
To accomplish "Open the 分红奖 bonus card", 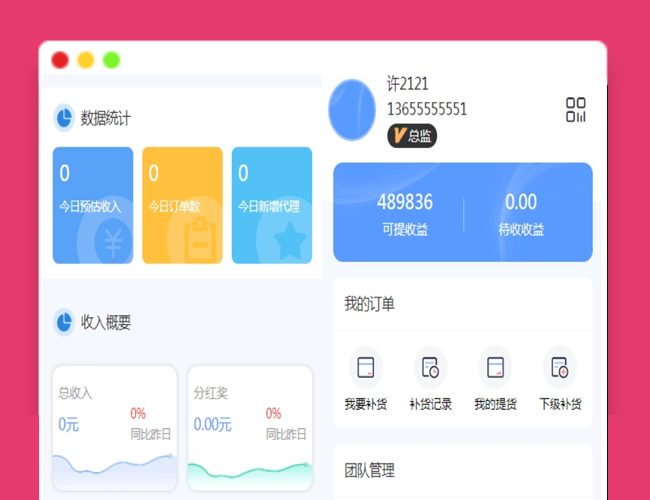I will tap(250, 428).
